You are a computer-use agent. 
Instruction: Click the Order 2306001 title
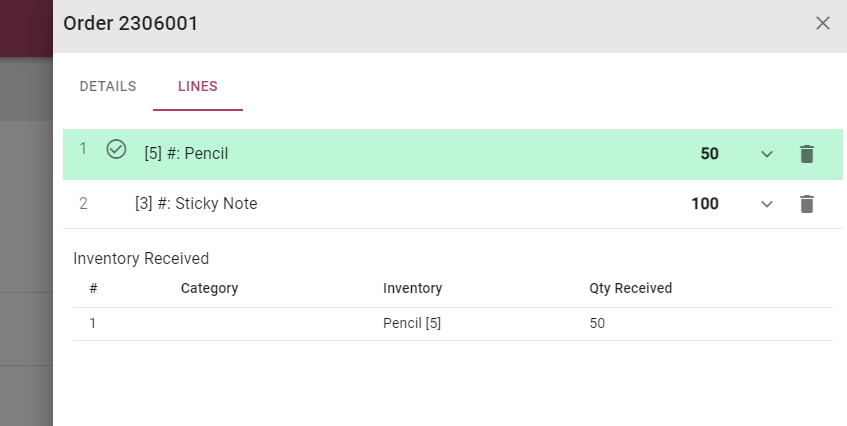[130, 23]
